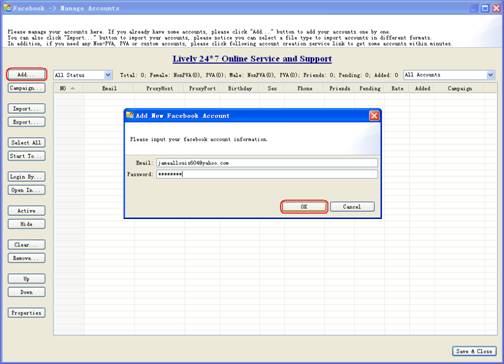Click Cancel in the Add New Facebook Account dialog
This screenshot has width=504, height=364.
(352, 207)
